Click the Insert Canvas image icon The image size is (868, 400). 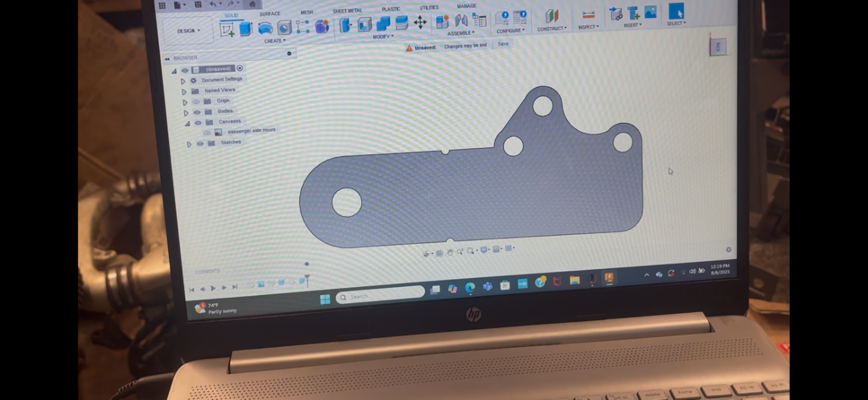point(650,13)
